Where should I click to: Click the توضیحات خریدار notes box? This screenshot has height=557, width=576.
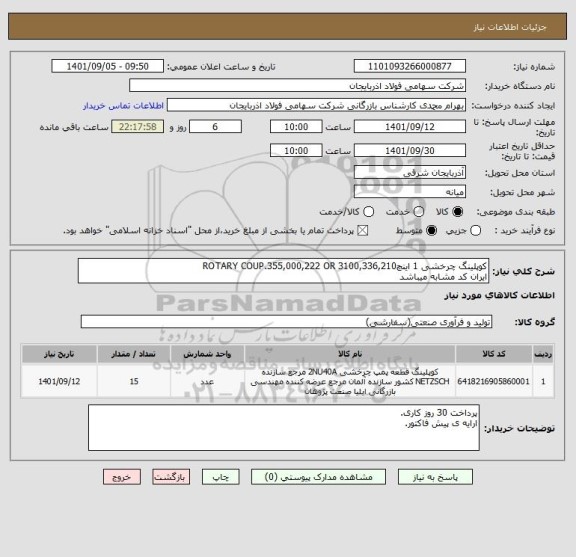pos(284,428)
